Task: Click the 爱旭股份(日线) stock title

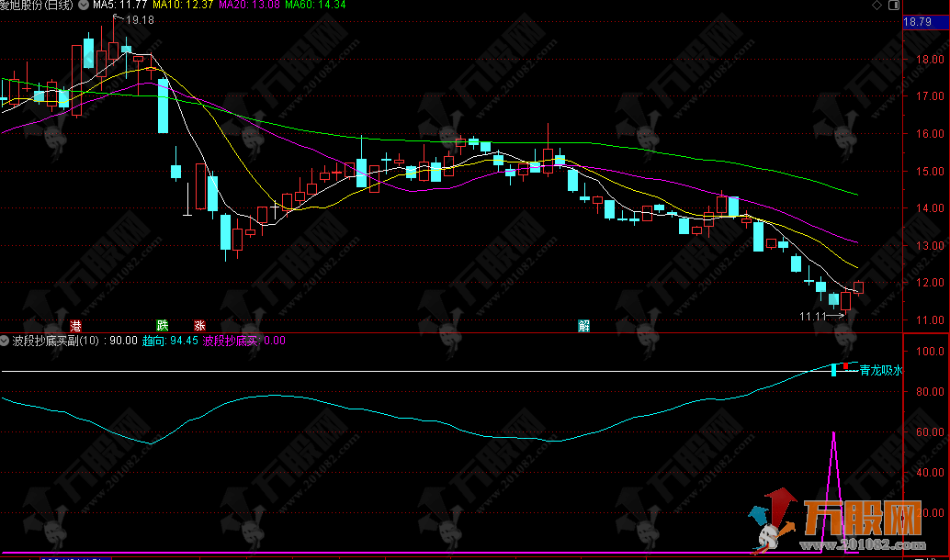Action: point(37,5)
